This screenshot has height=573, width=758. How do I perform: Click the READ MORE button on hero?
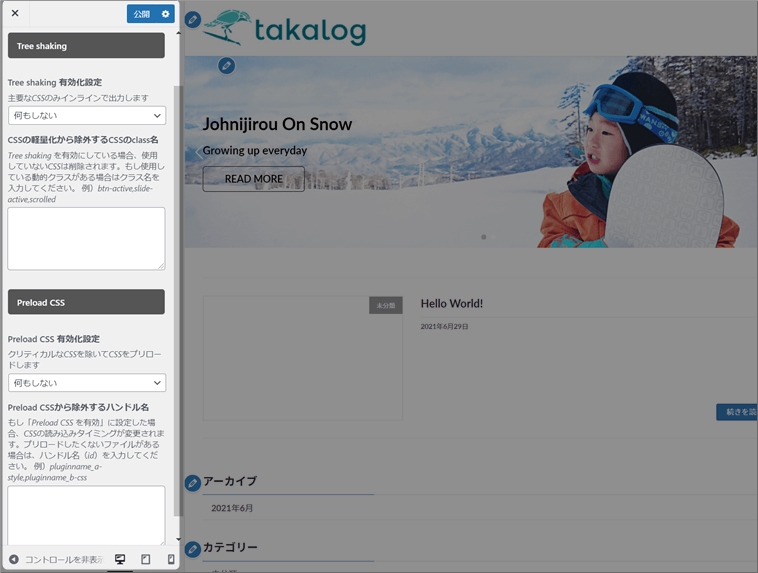253,179
